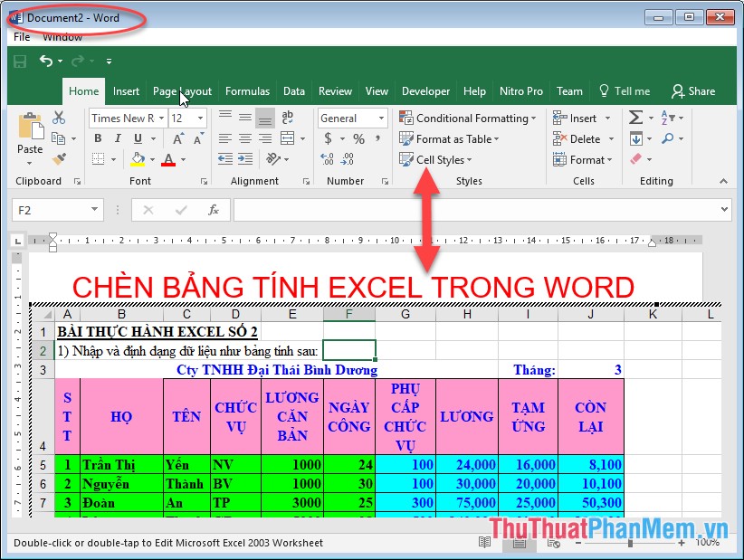Toggle Center alignment button
The height and width of the screenshot is (560, 744).
pyautogui.click(x=245, y=138)
